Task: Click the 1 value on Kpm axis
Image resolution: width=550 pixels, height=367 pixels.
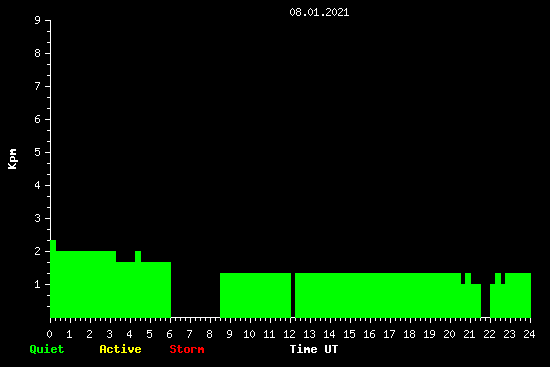Action: click(38, 284)
